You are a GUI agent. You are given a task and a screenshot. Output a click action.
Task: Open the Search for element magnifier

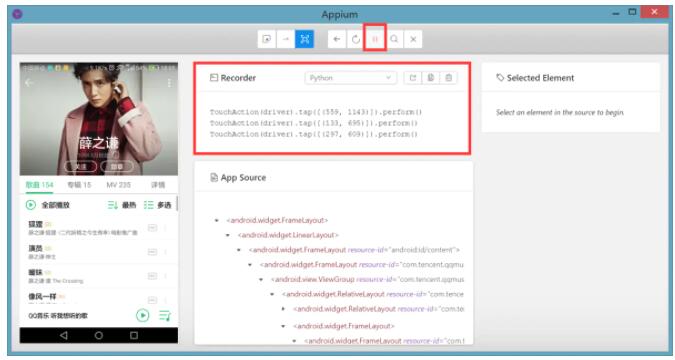point(394,39)
